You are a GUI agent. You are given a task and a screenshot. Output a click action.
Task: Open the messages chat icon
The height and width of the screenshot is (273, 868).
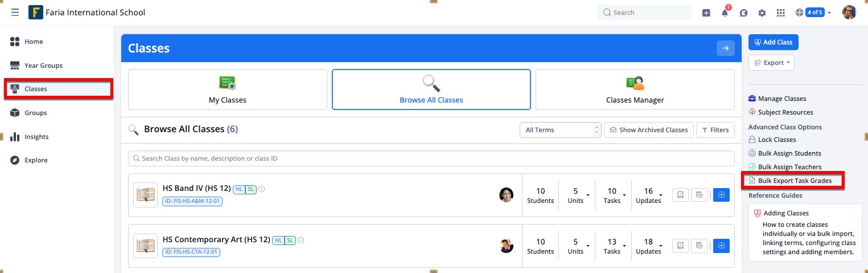(743, 13)
